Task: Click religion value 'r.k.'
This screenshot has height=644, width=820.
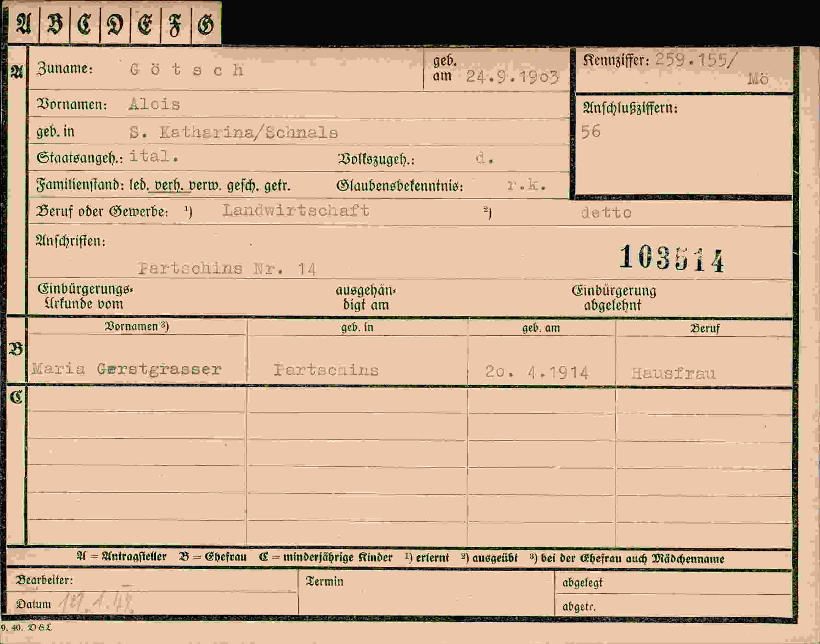Action: pyautogui.click(x=527, y=185)
